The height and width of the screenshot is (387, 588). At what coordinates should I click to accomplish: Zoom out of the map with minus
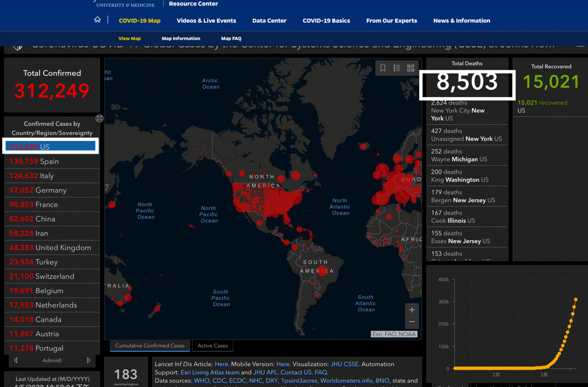412,322
